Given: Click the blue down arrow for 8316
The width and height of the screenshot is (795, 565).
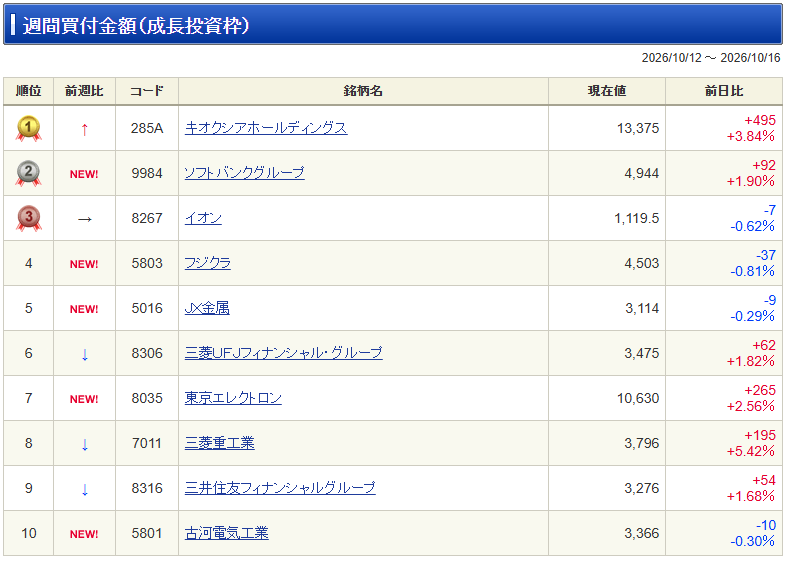Looking at the screenshot, I should pos(85,489).
